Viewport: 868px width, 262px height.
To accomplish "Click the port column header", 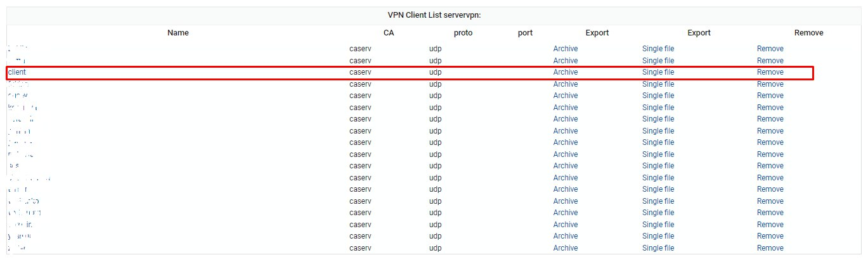I will click(525, 33).
